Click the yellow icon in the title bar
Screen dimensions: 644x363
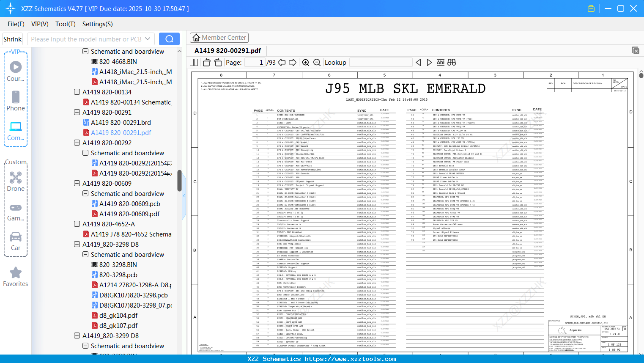(591, 8)
